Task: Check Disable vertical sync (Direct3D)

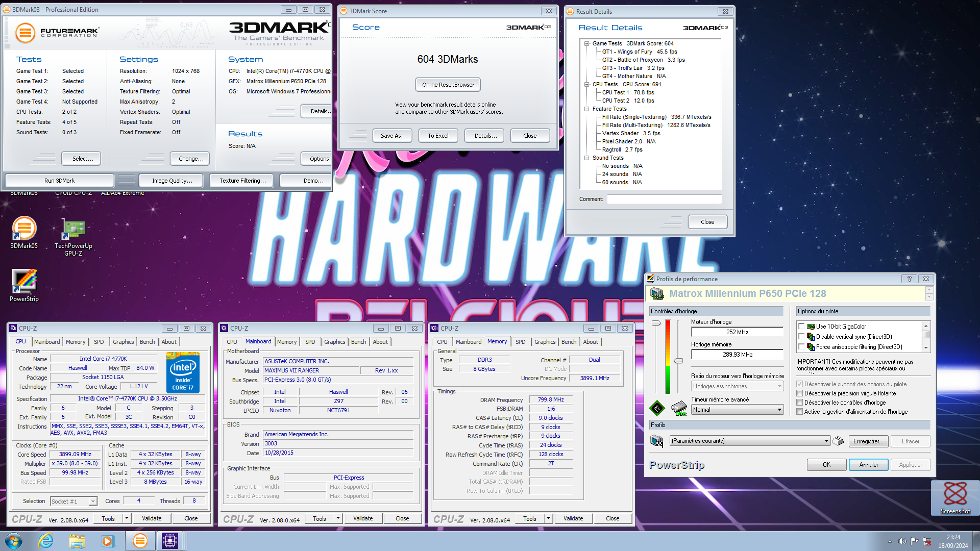Action: (x=801, y=337)
